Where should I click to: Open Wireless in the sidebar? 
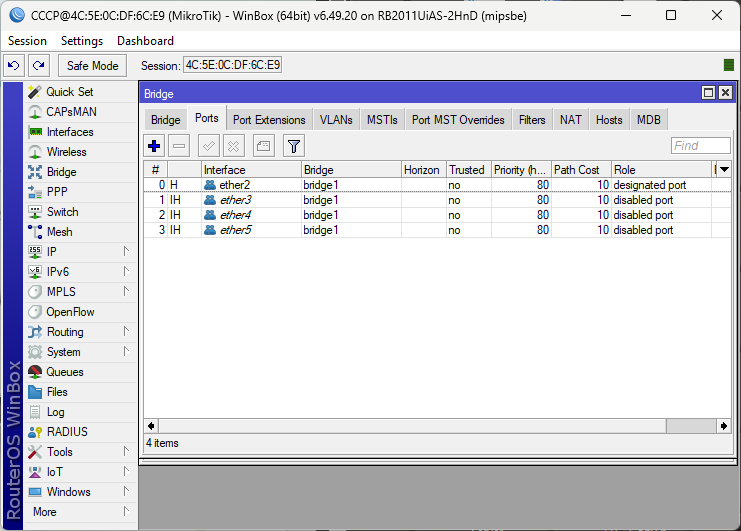tap(80, 152)
